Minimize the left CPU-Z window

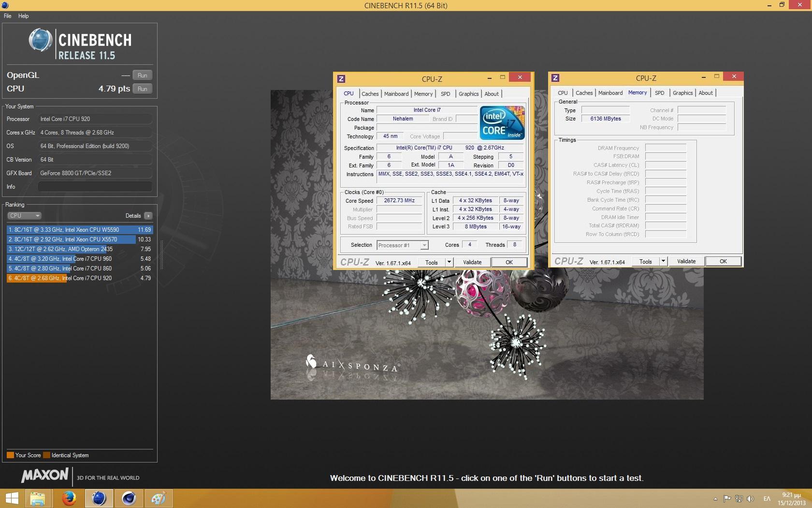point(490,77)
